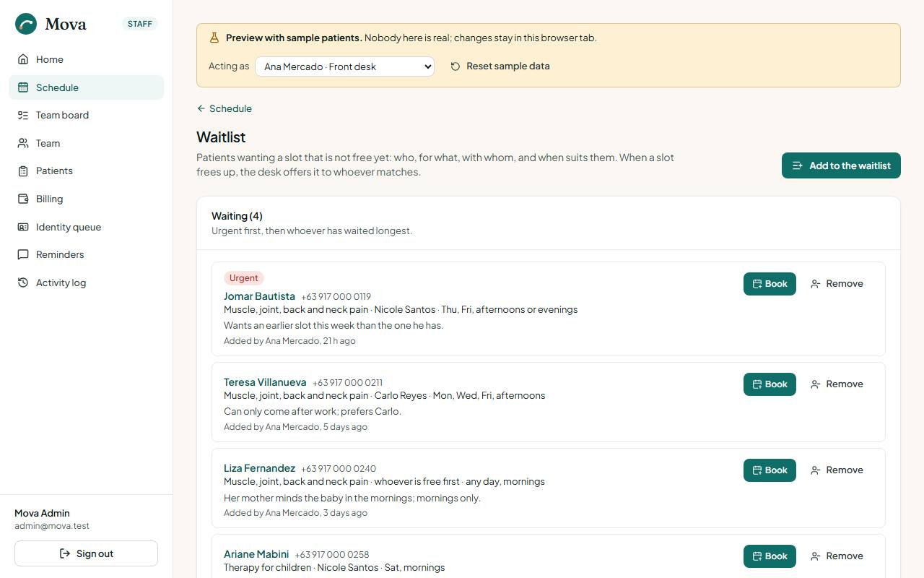Open Teresa Villanueva's patient link
The image size is (924, 578).
point(265,382)
